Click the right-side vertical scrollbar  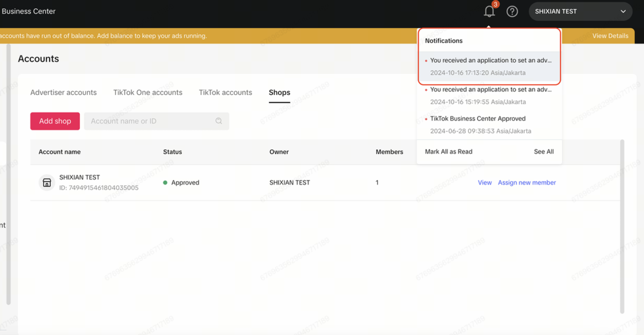click(x=621, y=227)
